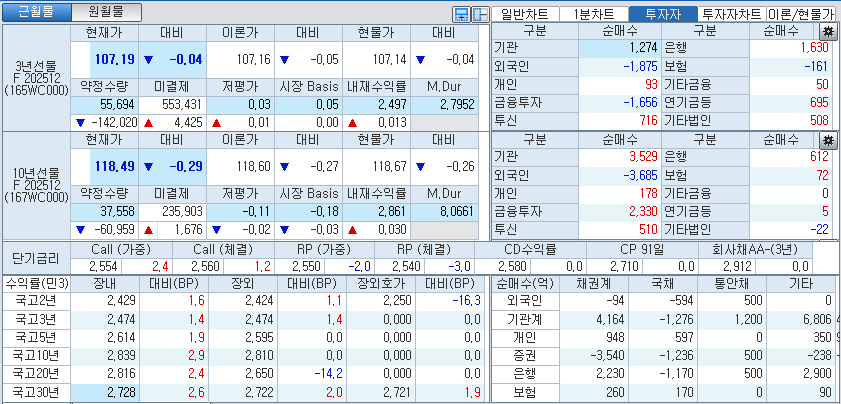
Task: Click the 10-year volume 37,558
Action: pos(117,211)
